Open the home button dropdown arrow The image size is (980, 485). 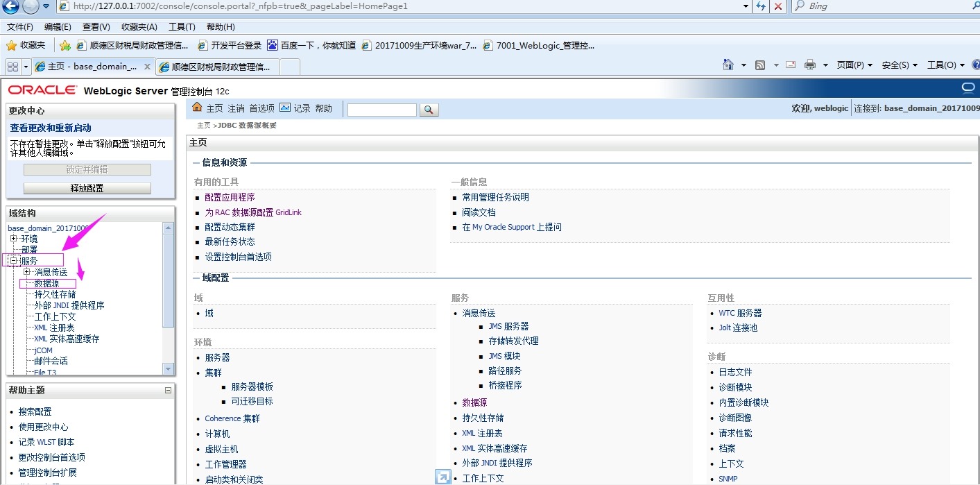[743, 65]
